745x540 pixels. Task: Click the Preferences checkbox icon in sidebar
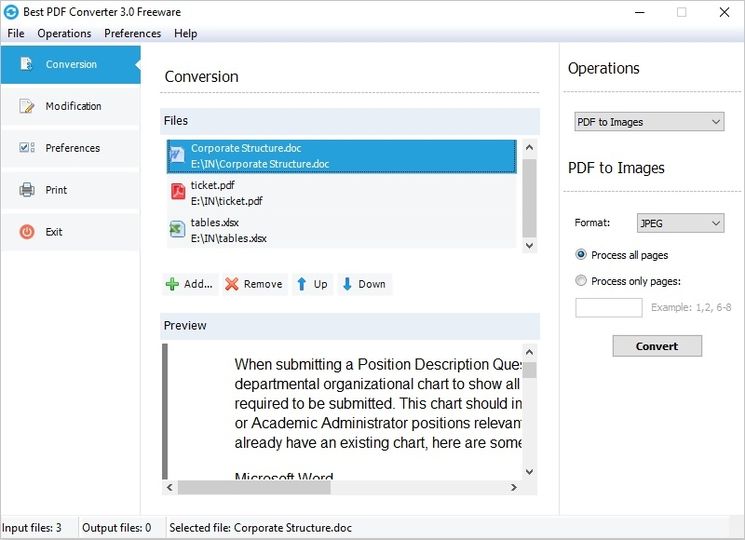click(x=27, y=148)
